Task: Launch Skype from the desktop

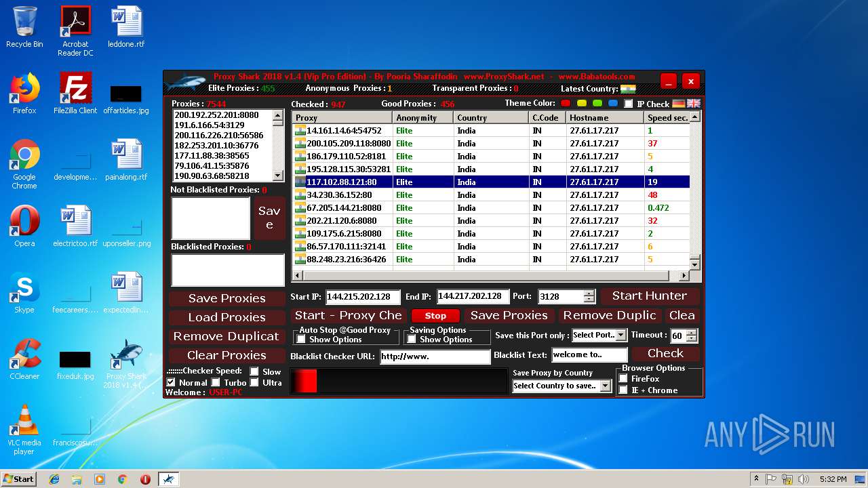Action: [24, 293]
